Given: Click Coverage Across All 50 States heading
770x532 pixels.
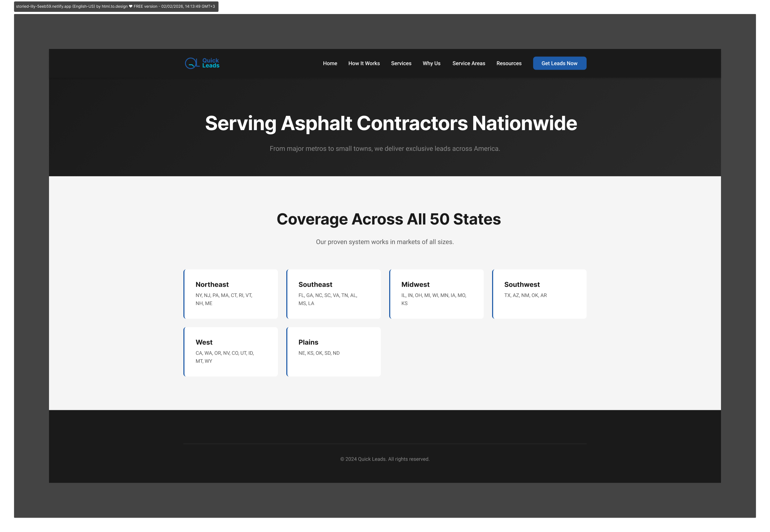Looking at the screenshot, I should 388,219.
